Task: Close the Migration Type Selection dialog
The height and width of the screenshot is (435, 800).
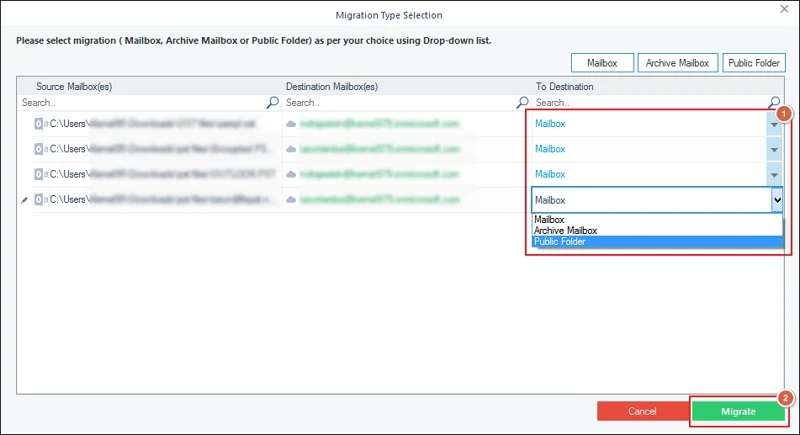Action: (784, 9)
